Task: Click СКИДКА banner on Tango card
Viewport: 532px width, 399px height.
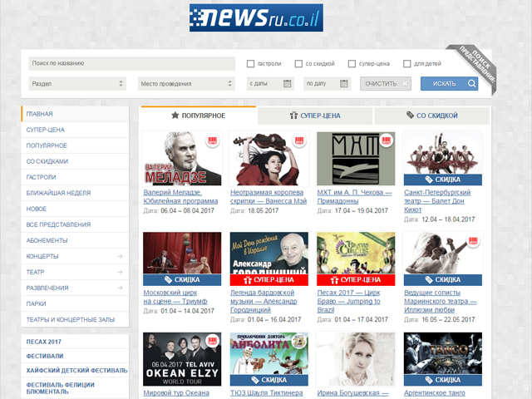Action: click(x=443, y=380)
